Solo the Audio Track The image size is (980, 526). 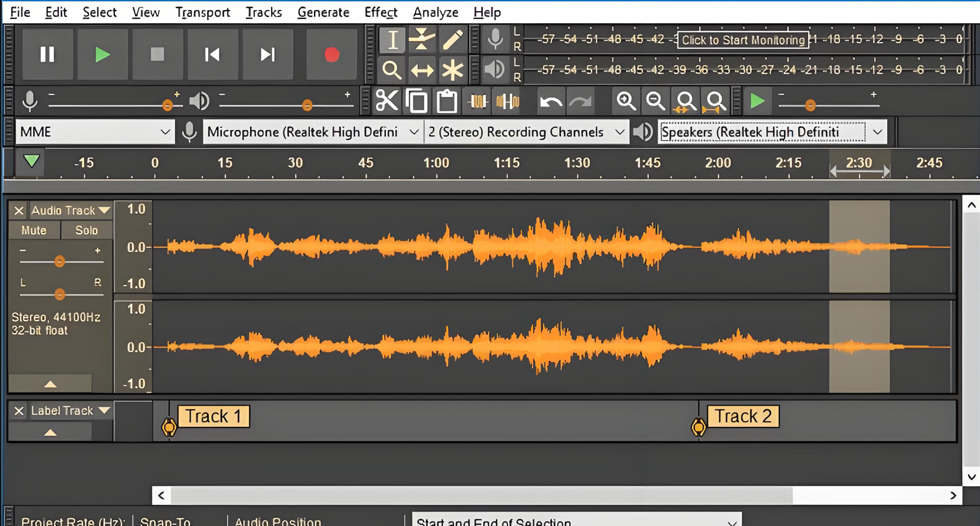point(86,230)
